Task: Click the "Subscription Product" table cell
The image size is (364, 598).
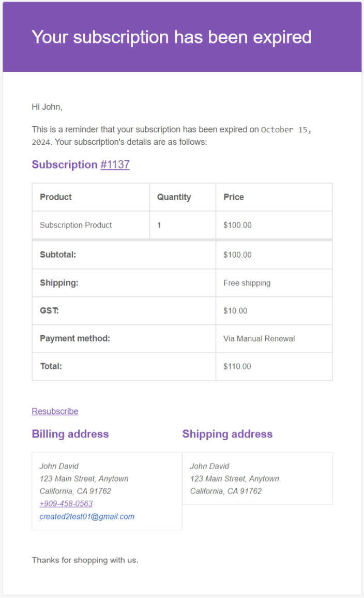Action: tap(76, 225)
